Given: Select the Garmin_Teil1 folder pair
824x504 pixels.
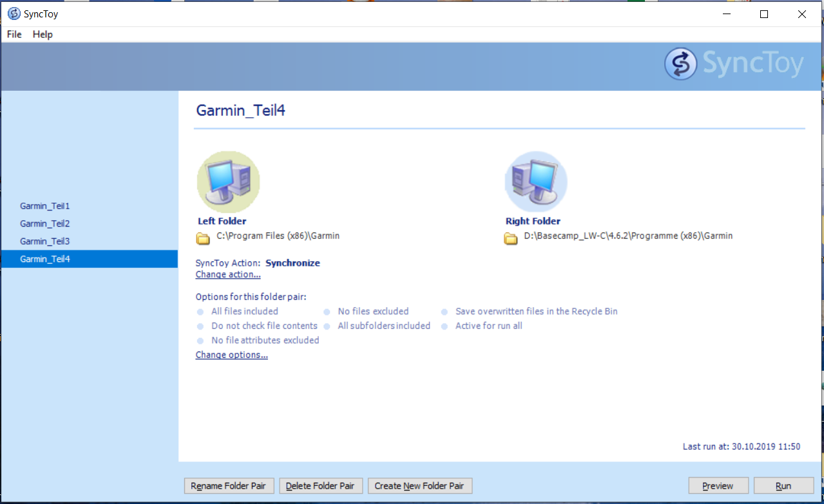Looking at the screenshot, I should pyautogui.click(x=89, y=206).
